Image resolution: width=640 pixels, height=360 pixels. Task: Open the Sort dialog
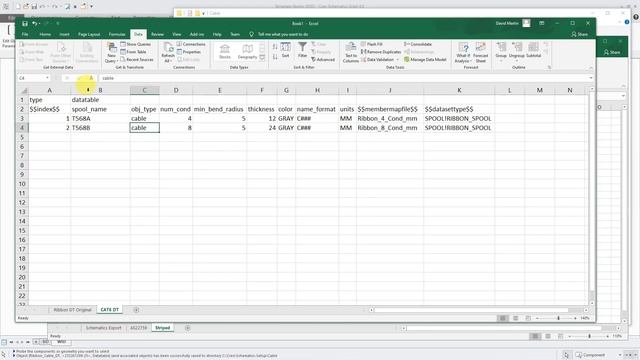(x=285, y=50)
